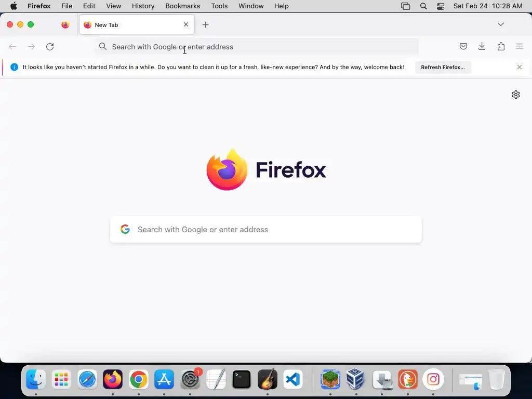Open App Store from the Dock
The height and width of the screenshot is (399, 532).
[164, 379]
